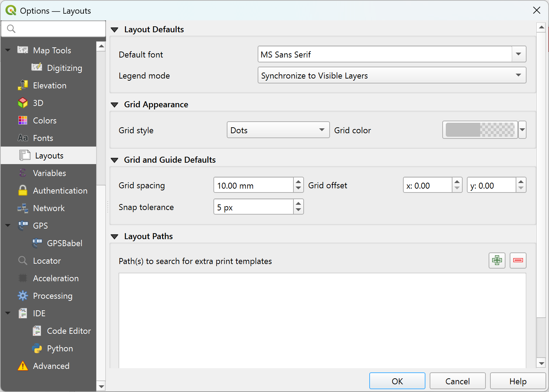Viewport: 549px width, 392px height.
Task: Click the Advanced warning triangle icon
Action: (23, 366)
